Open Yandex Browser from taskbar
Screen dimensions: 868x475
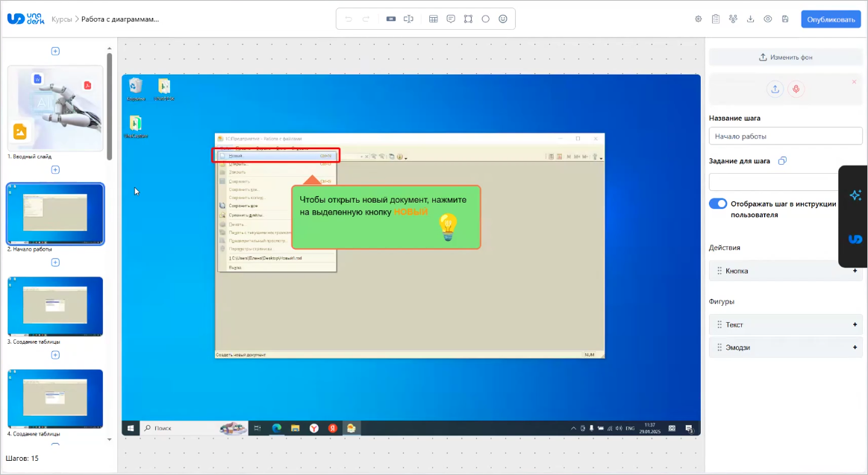(314, 428)
